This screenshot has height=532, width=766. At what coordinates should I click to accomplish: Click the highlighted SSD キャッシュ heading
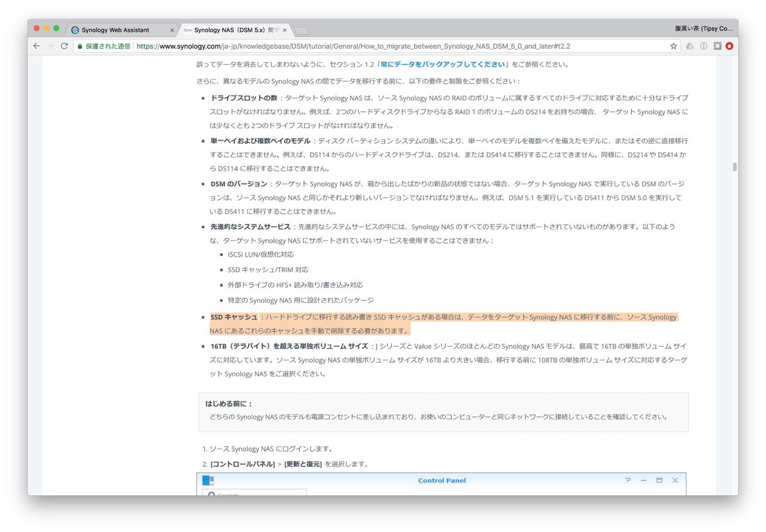click(234, 317)
